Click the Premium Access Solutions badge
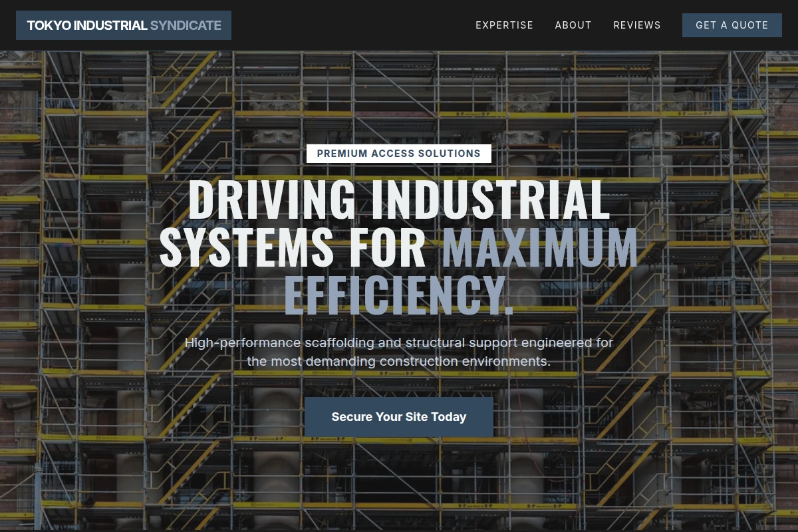This screenshot has width=798, height=532. (x=399, y=154)
